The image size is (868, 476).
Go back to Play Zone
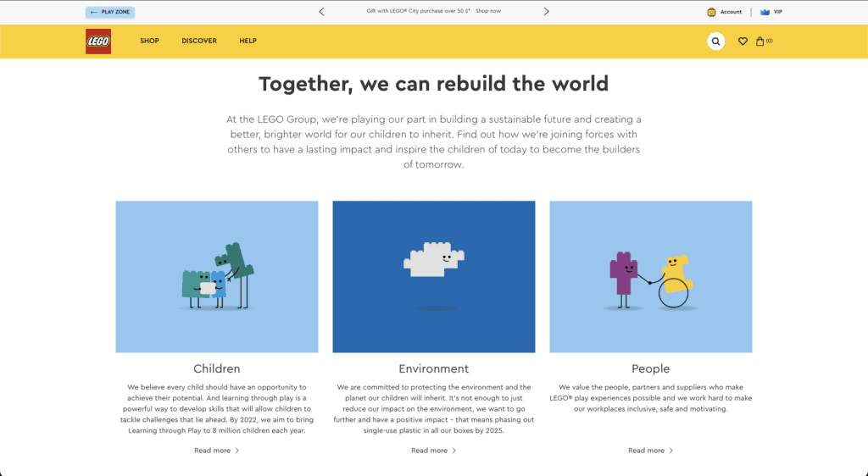coord(110,12)
